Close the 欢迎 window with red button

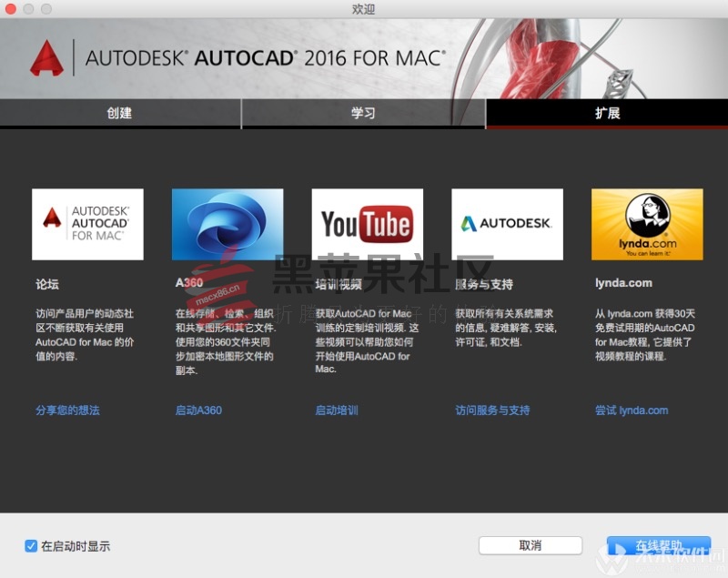[x=11, y=8]
